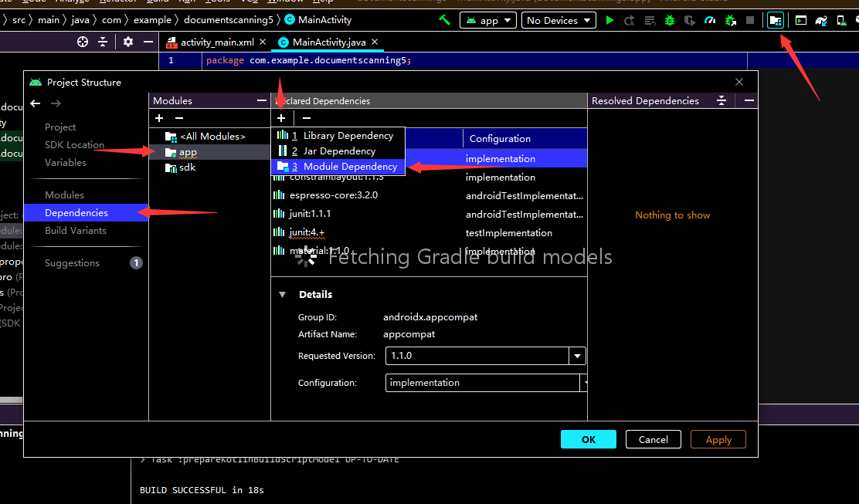Open the Requested Version dropdown arrow
Image resolution: width=859 pixels, height=504 pixels.
[x=577, y=356]
